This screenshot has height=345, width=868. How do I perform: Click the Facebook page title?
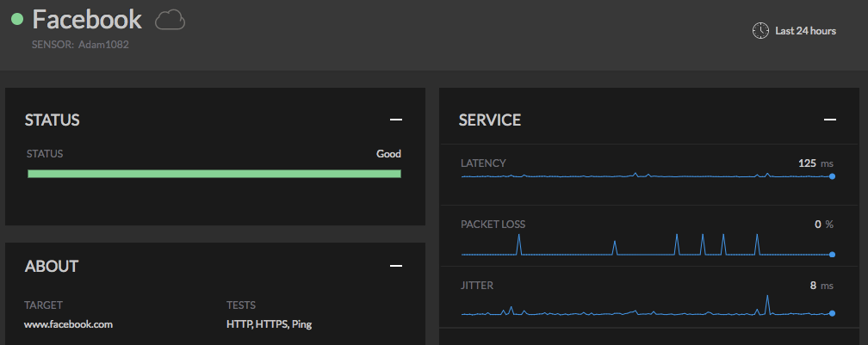pos(86,19)
